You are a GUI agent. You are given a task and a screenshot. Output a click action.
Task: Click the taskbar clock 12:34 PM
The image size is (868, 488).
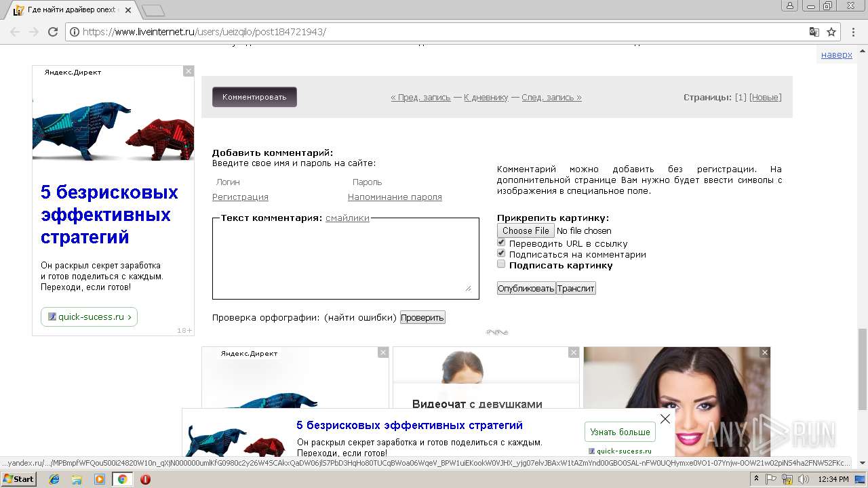[833, 479]
